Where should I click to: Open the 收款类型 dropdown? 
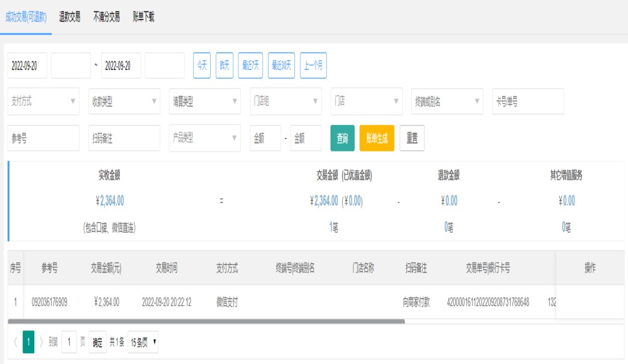coord(124,102)
